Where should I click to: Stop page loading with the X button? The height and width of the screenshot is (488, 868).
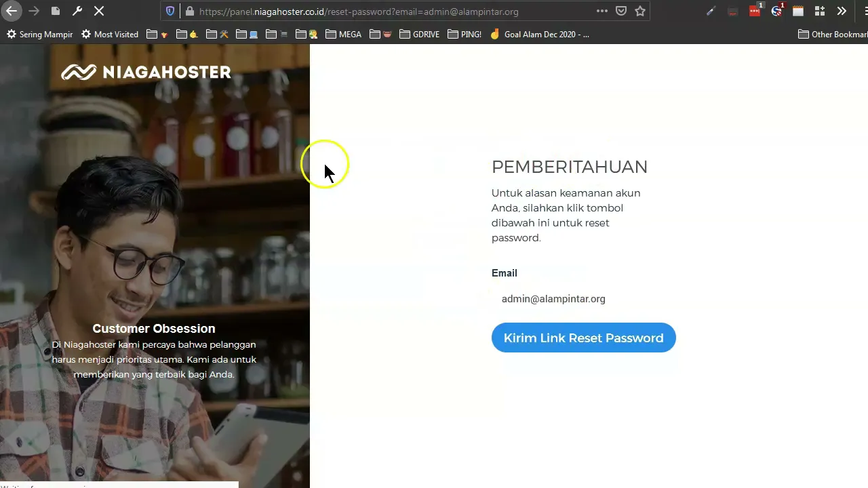point(99,12)
